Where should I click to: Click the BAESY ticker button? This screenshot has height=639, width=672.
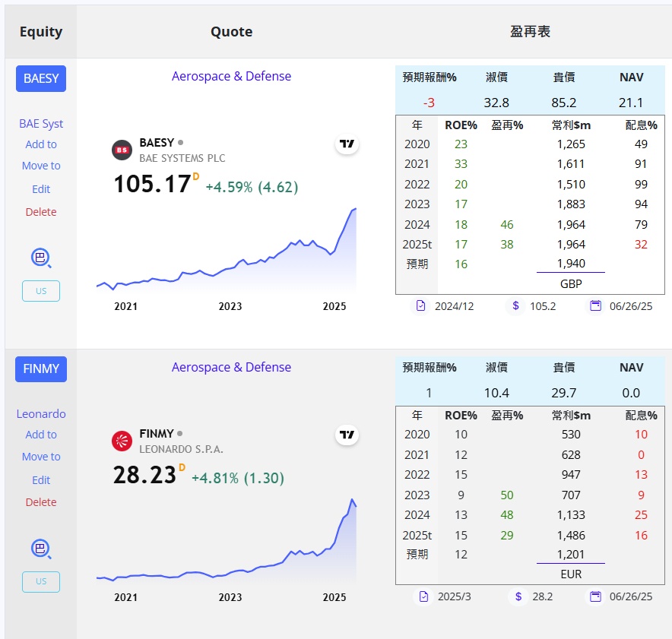41,78
